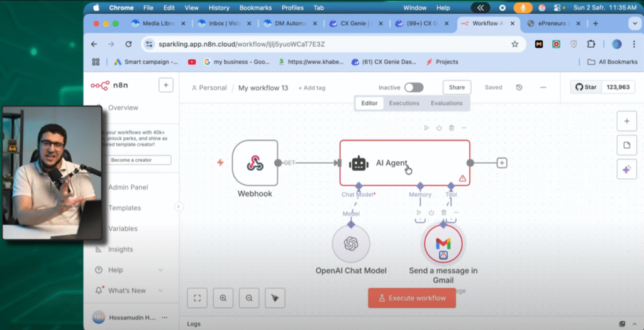Open the Gmail node's three-dot menu

pyautogui.click(x=456, y=212)
